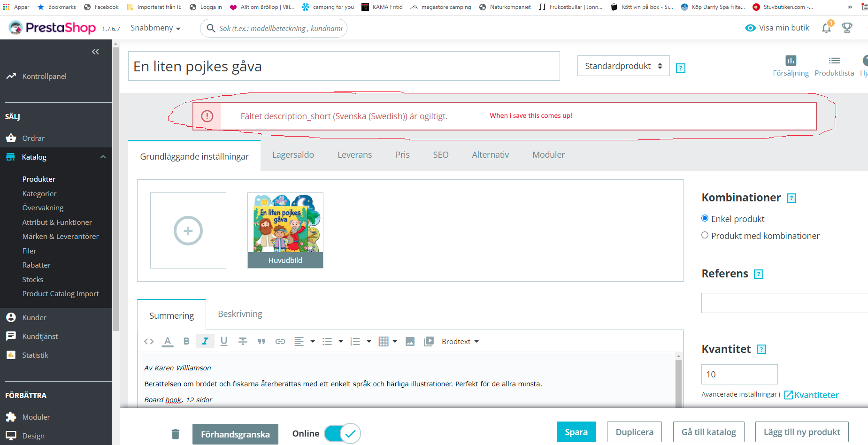The image size is (868, 445).
Task: Click product name field
Action: tap(344, 66)
